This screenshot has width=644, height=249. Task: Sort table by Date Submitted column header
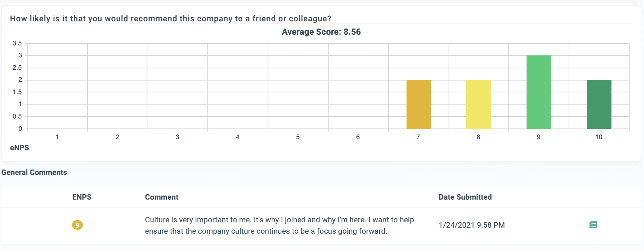(x=465, y=197)
